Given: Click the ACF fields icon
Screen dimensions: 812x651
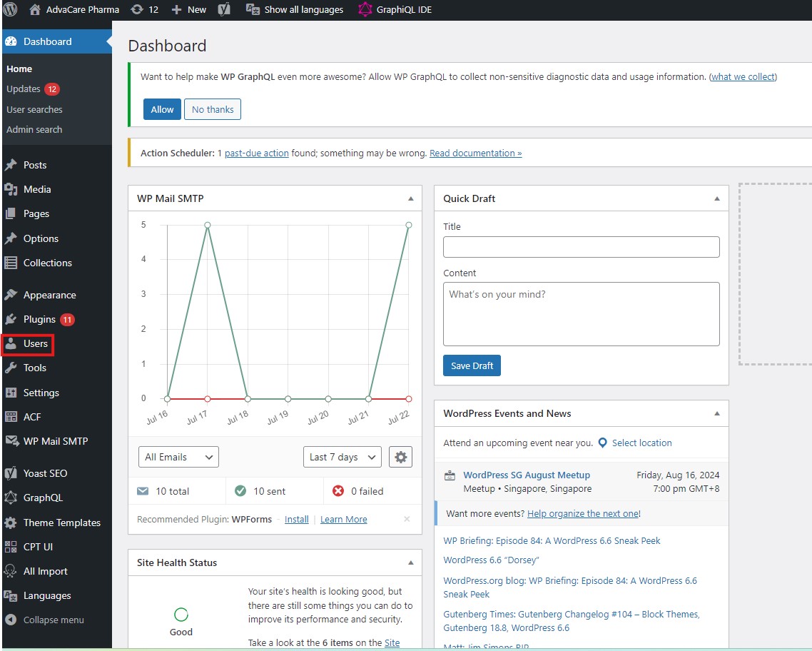Looking at the screenshot, I should tap(11, 416).
